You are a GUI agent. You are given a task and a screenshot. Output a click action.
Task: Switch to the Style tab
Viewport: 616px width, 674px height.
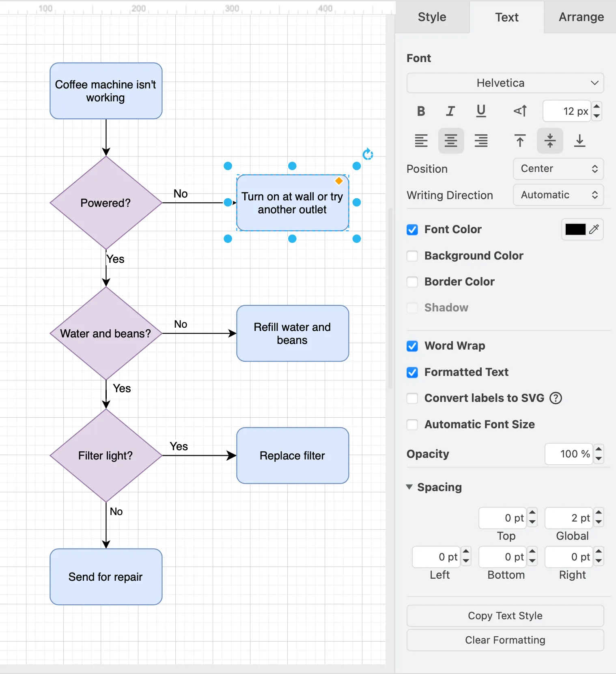click(432, 17)
